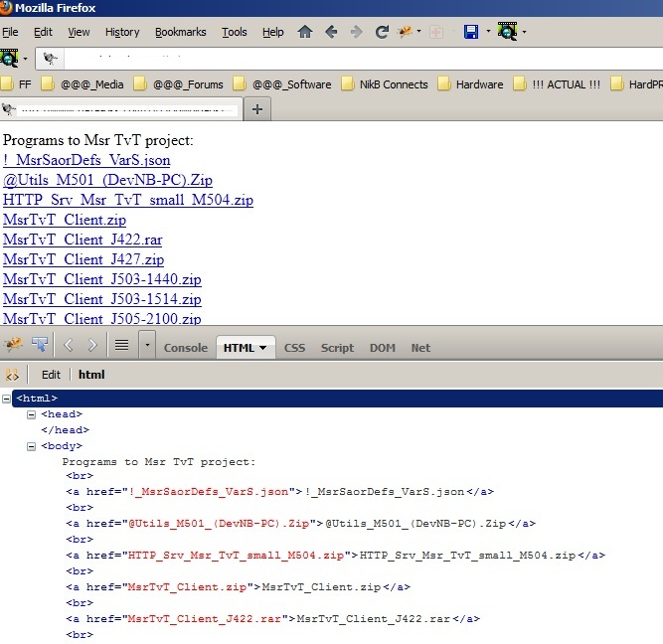Open dropdown arrow next to toolbar Firebug icon
This screenshot has width=663, height=644.
(x=419, y=31)
